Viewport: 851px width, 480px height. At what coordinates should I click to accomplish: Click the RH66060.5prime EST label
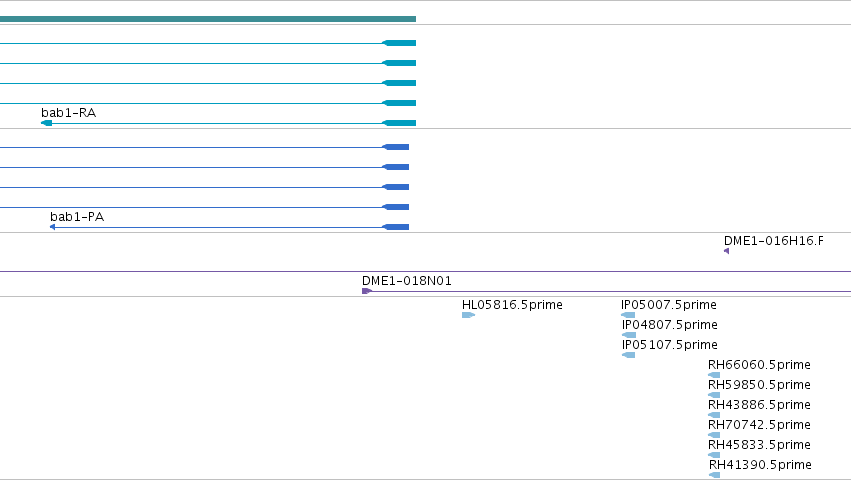(x=759, y=365)
